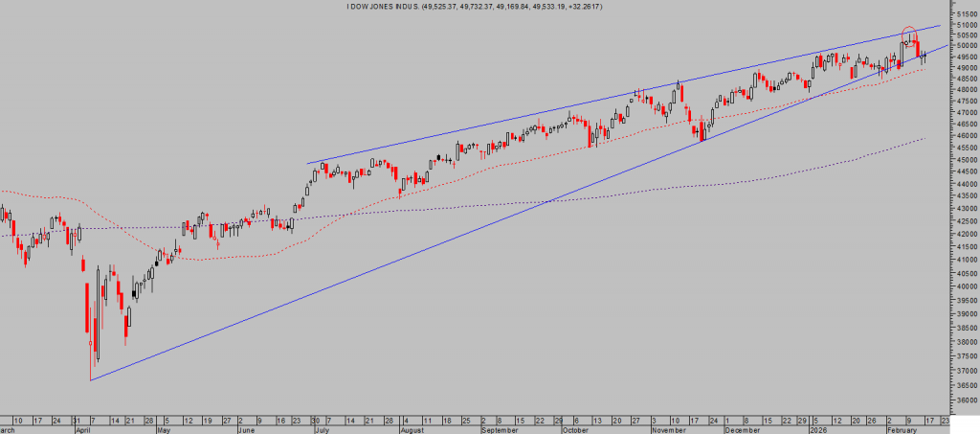Select the last candlestick on the chart
980x434 pixels.
[x=924, y=57]
